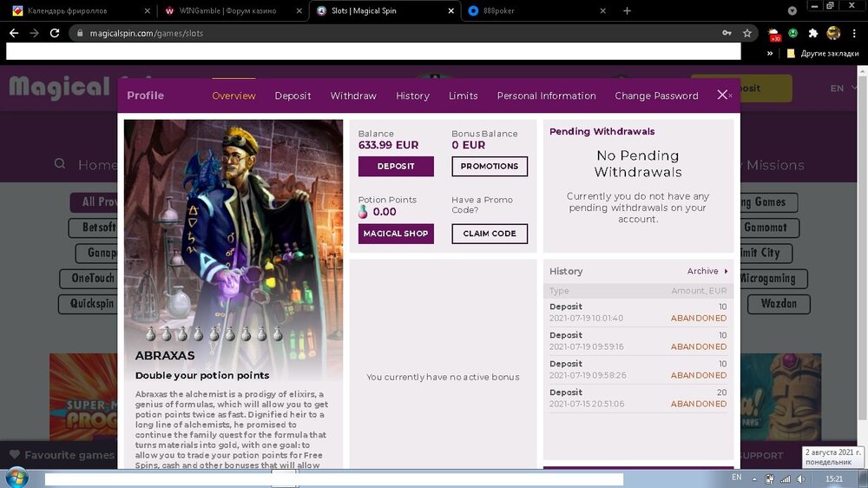
Task: Switch to the Withdraw tab
Action: 353,96
